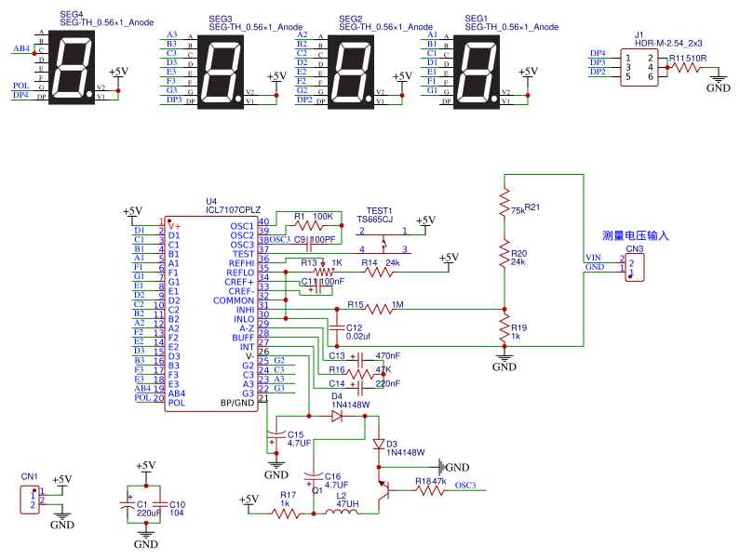Click the TEST1 switch contact symbol

pyautogui.click(x=383, y=244)
